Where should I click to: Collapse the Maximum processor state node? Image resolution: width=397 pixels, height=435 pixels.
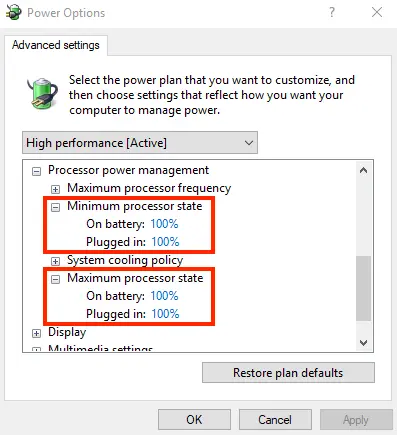pyautogui.click(x=55, y=279)
